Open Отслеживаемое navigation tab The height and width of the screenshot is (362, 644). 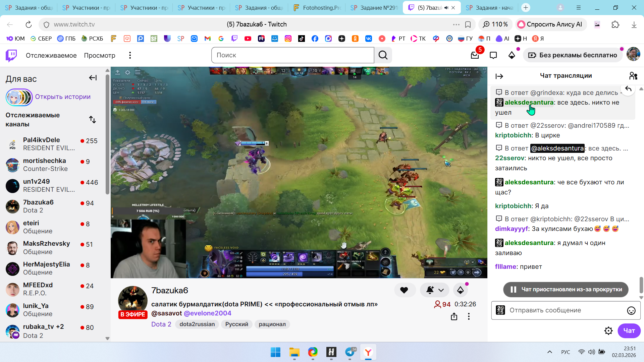coord(51,55)
